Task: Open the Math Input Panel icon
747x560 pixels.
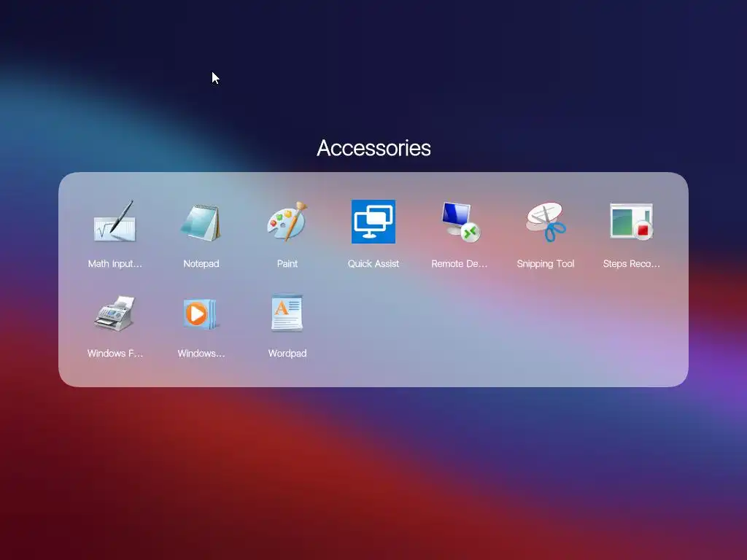Action: click(x=115, y=222)
